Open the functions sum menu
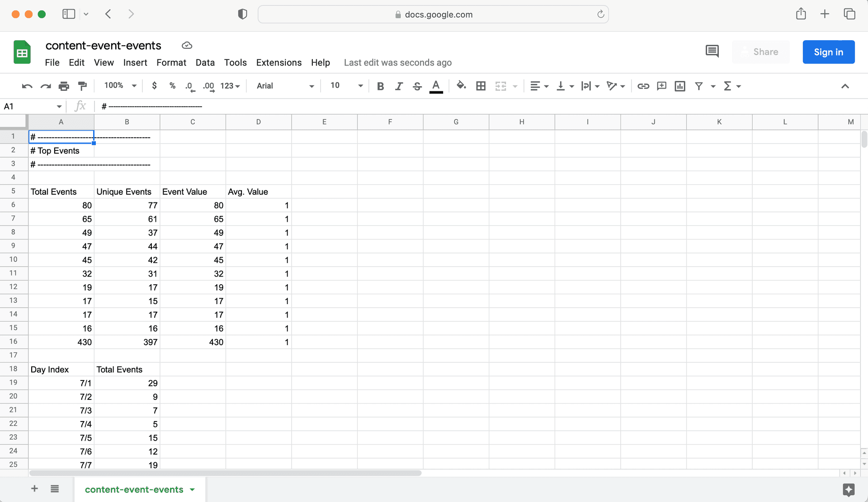This screenshot has height=502, width=868. 731,86
